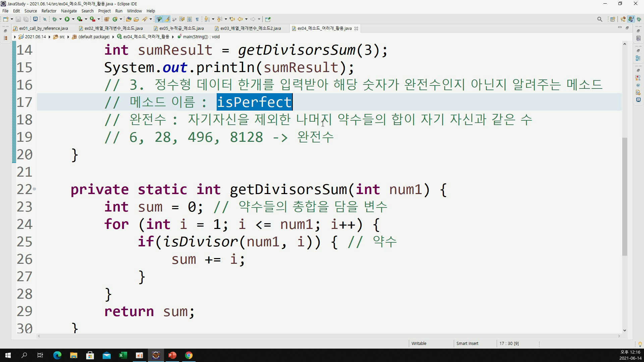Open the Run button dropdown arrow
The image size is (644, 362).
[x=73, y=19]
